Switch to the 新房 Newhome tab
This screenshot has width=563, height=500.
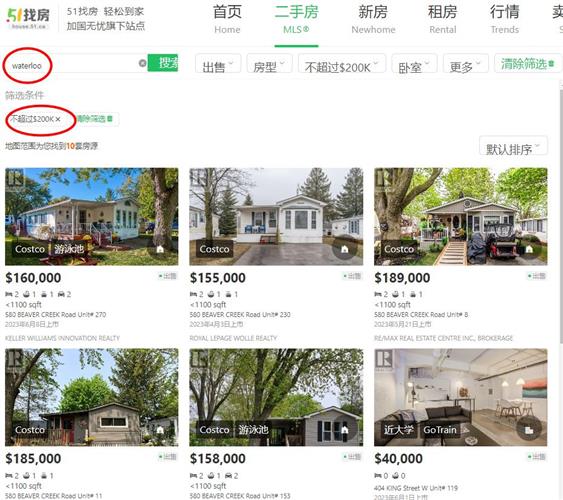coord(373,19)
